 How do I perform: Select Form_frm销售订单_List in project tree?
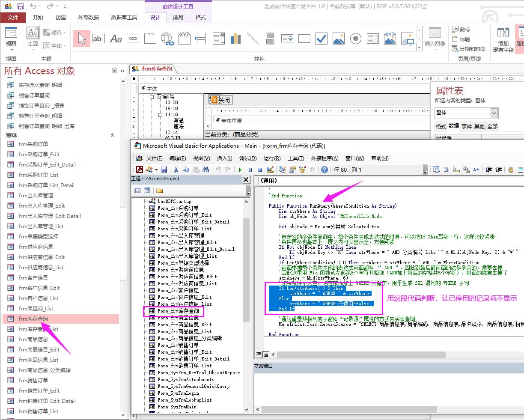click(185, 366)
